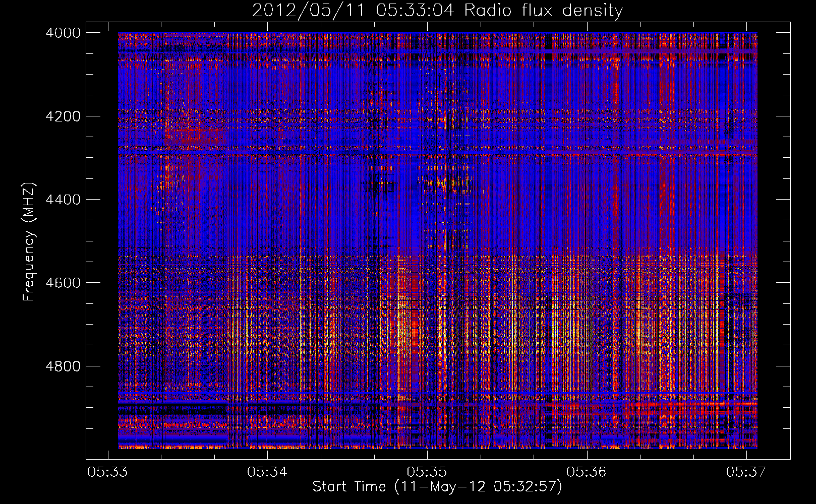Click the 4400 frequency tick label
Screen dimensions: 816x504
[63, 200]
